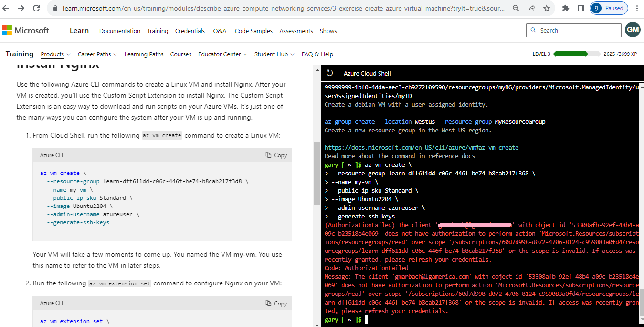This screenshot has width=644, height=327.
Task: Click the browser address bar URL
Action: point(285,8)
